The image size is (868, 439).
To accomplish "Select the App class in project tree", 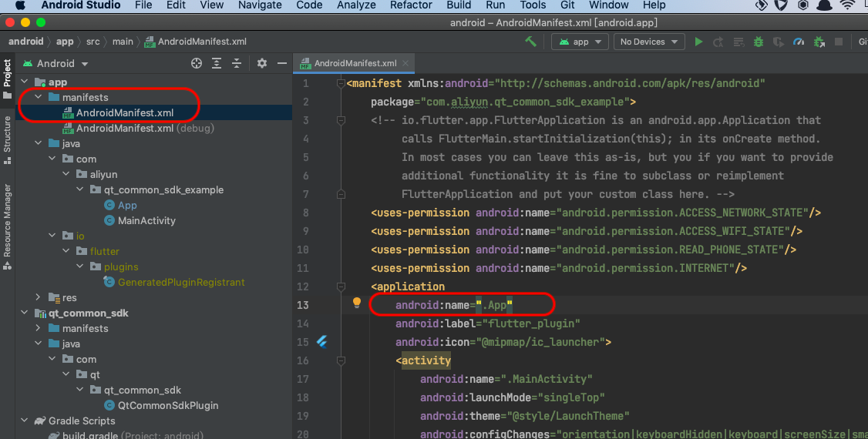I will point(127,205).
